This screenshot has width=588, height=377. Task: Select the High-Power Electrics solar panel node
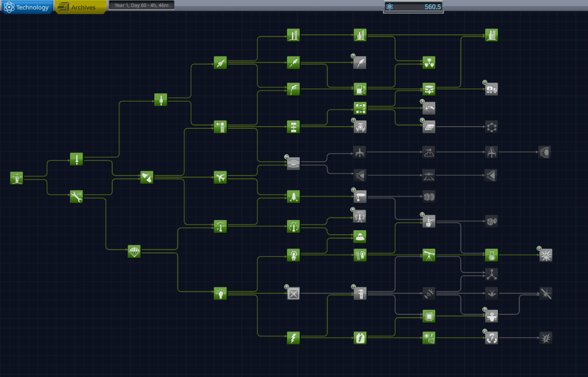[429, 338]
